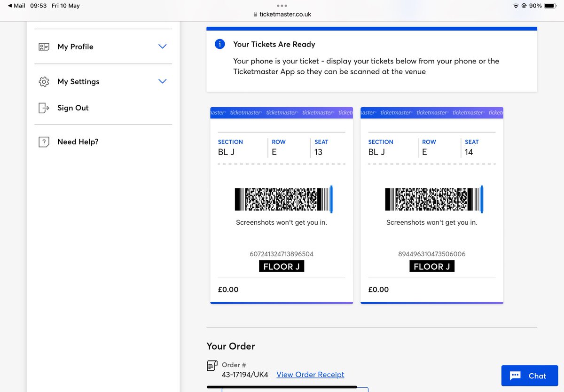Tap the three-dot multitasking handle

282,6
